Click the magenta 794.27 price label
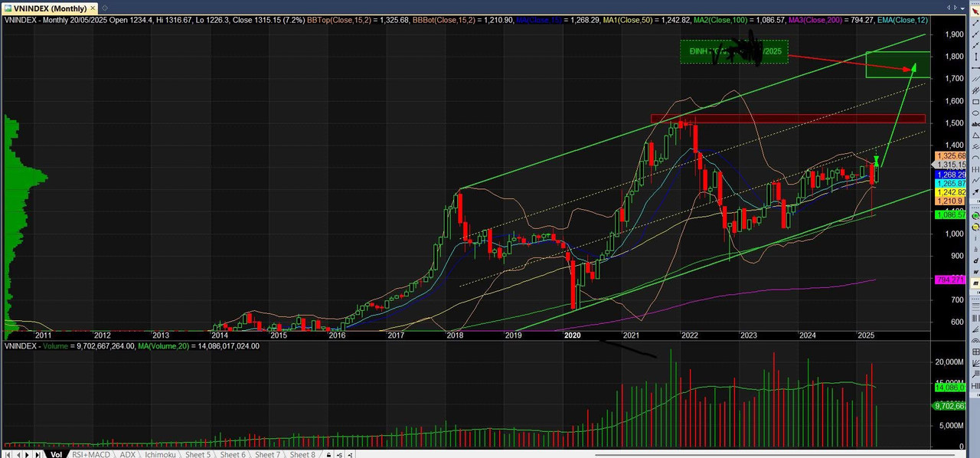Image resolution: width=980 pixels, height=458 pixels. [949, 280]
